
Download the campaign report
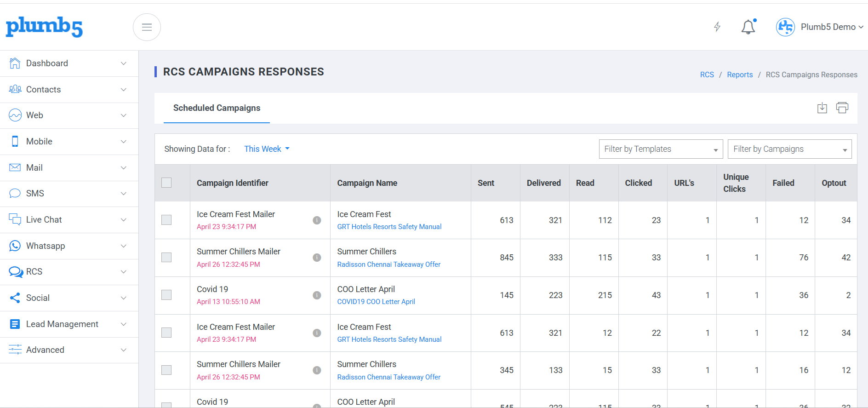[x=822, y=108]
